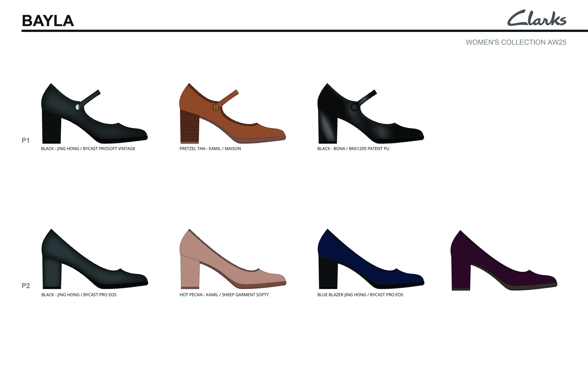The image size is (588, 380).
Task: Click the WOMEN'S COLLECTION AW25 text
Action: tap(516, 42)
